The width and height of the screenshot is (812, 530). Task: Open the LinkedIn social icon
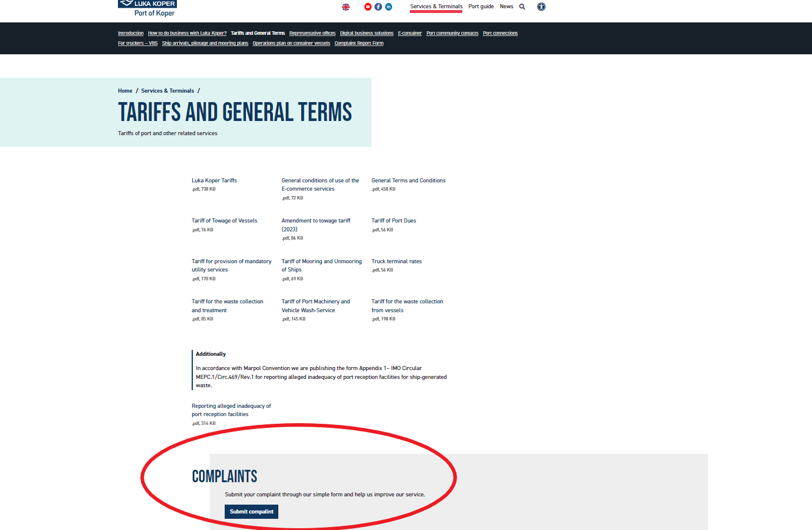pos(389,7)
